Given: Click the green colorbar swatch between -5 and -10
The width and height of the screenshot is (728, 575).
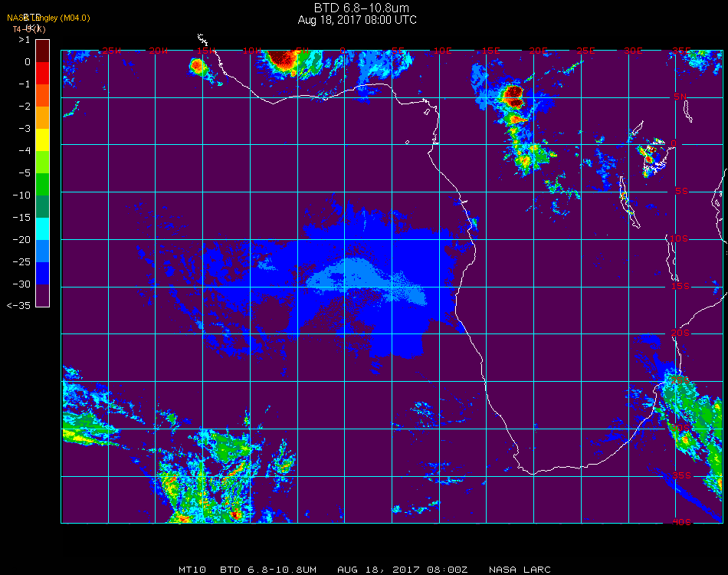Looking at the screenshot, I should [x=42, y=185].
